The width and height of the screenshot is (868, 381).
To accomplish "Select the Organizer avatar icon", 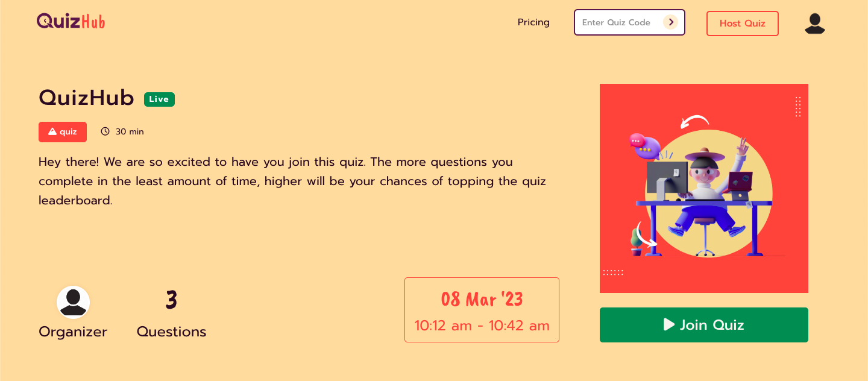I will (x=73, y=302).
